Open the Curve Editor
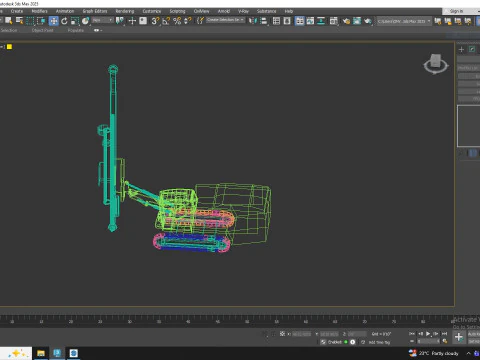This screenshot has height=360, width=480. (x=310, y=21)
